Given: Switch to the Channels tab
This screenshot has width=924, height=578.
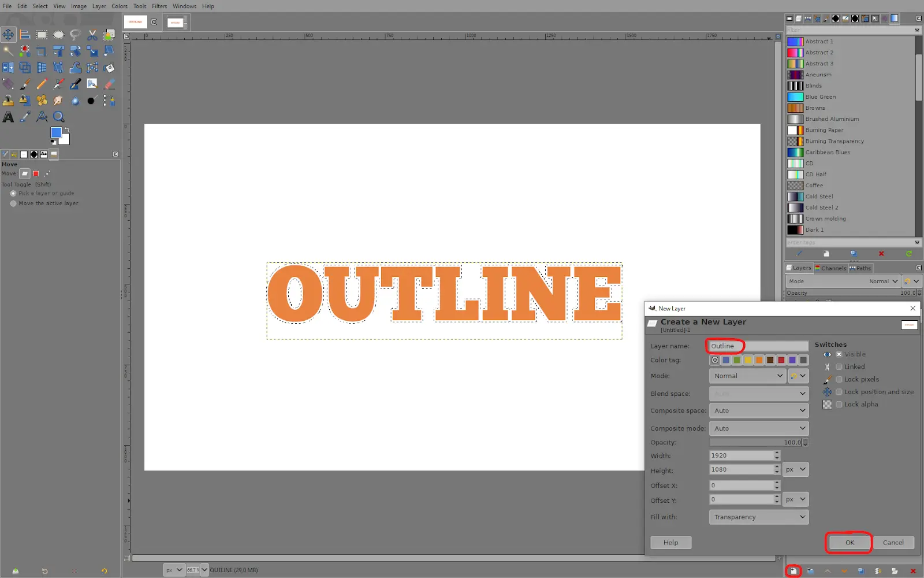Looking at the screenshot, I should (830, 268).
